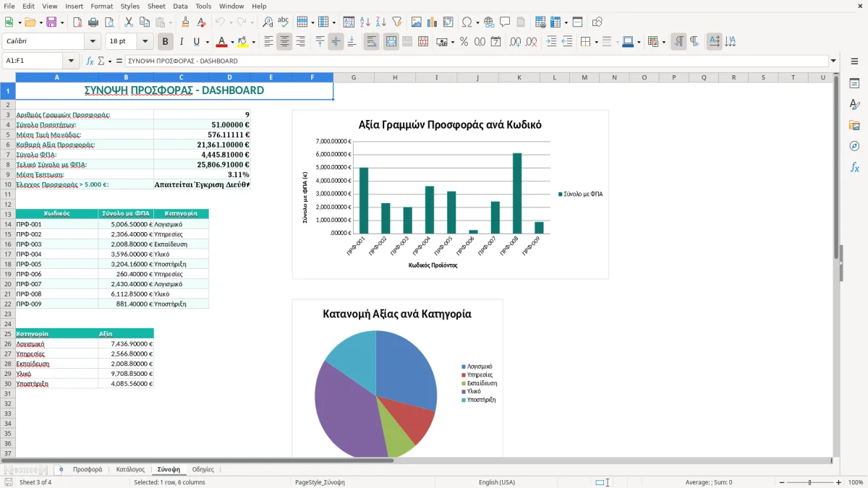Open the Function Wizard icon
This screenshot has width=868, height=488.
pos(90,61)
